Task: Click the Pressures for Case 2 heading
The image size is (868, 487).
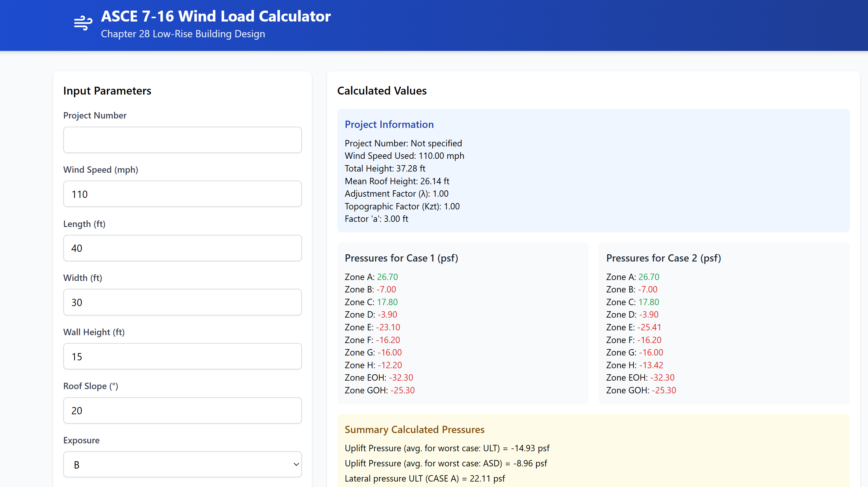Action: click(x=663, y=258)
